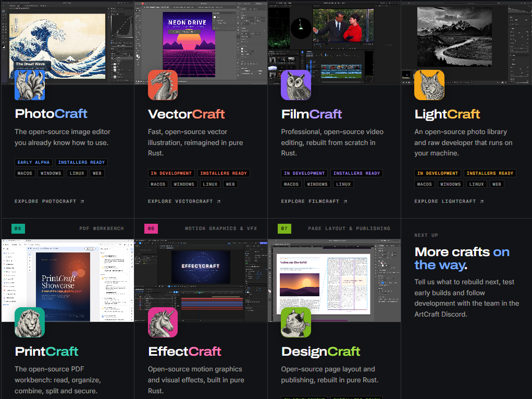The height and width of the screenshot is (399, 532).
Task: Follow the Explore VectorCraft link
Action: (x=184, y=201)
